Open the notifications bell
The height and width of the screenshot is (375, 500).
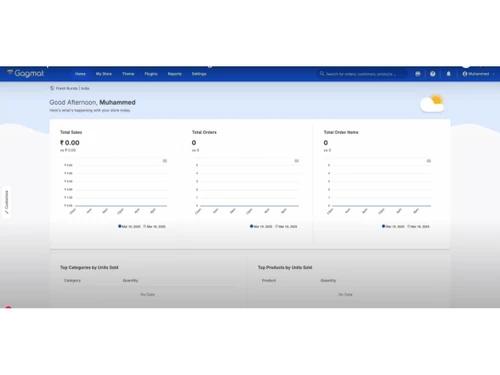[448, 74]
